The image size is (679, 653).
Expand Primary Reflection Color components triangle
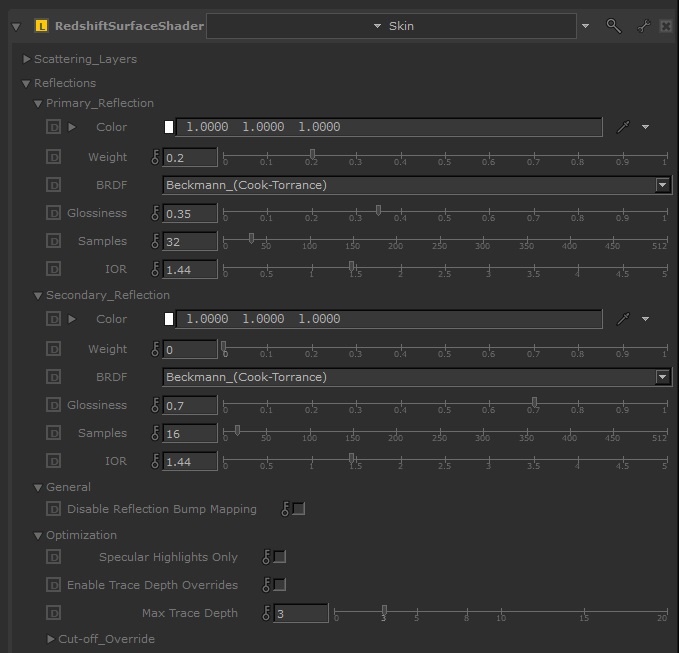72,127
